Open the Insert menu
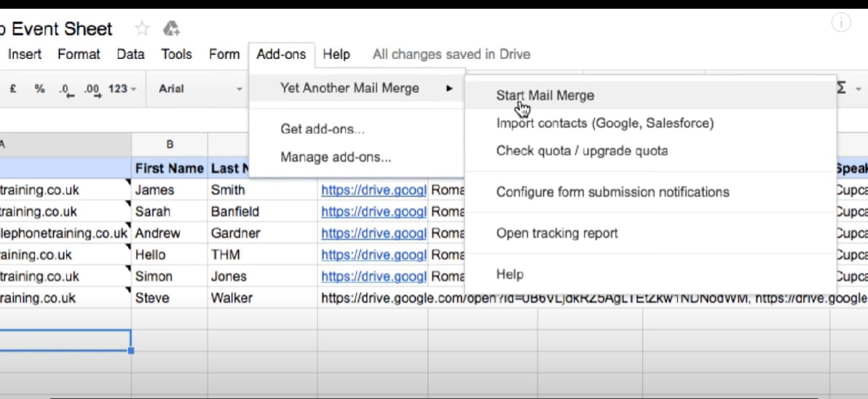 [x=24, y=54]
